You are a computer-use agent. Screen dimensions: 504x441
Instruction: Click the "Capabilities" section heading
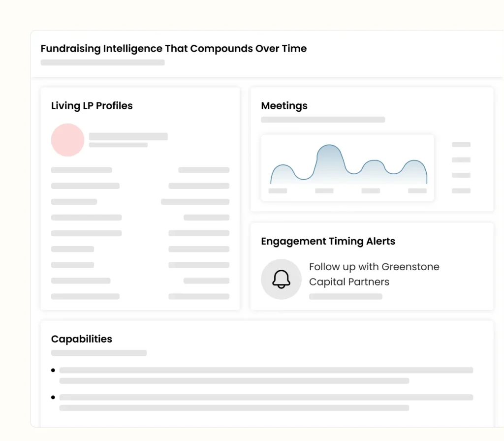tap(82, 339)
